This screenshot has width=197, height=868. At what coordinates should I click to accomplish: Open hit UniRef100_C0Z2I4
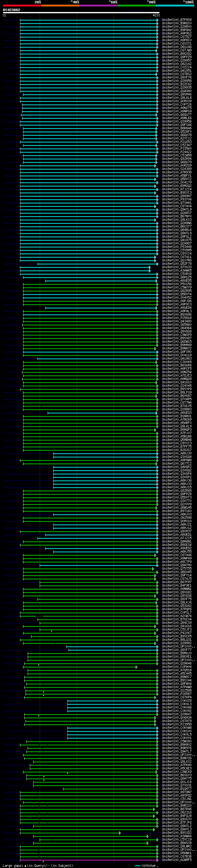pyautogui.click(x=177, y=67)
